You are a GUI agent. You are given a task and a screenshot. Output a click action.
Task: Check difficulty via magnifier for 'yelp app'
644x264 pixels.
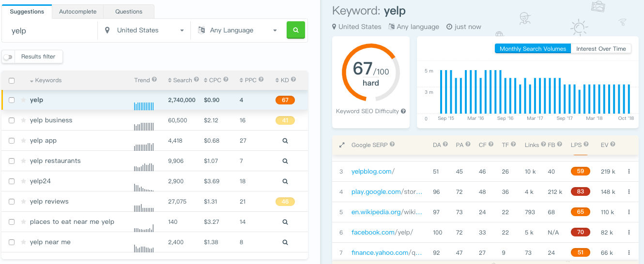point(285,141)
